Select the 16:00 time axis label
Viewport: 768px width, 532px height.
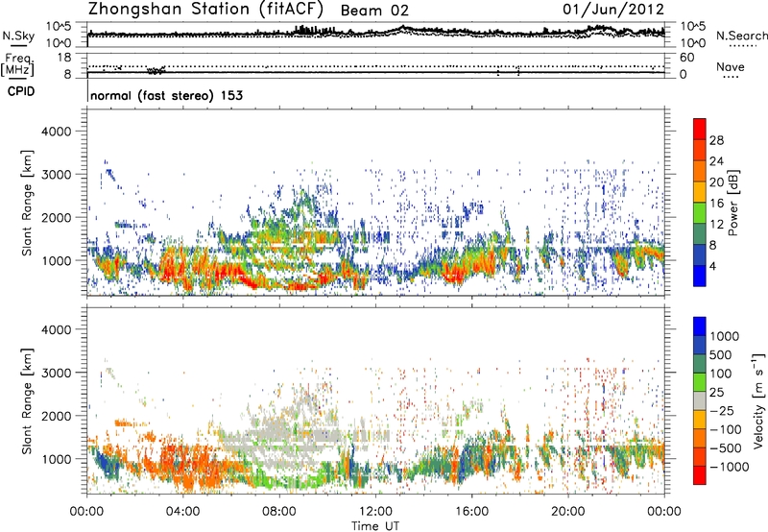[x=471, y=512]
